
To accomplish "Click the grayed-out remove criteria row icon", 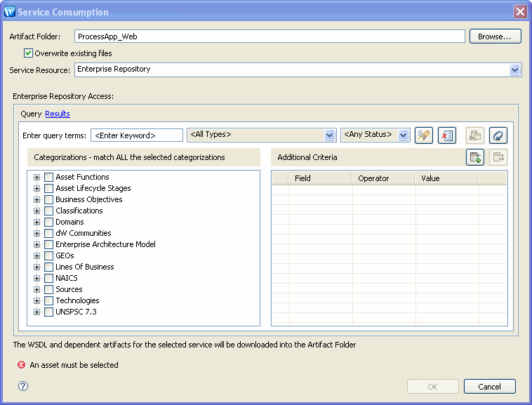I will 498,157.
